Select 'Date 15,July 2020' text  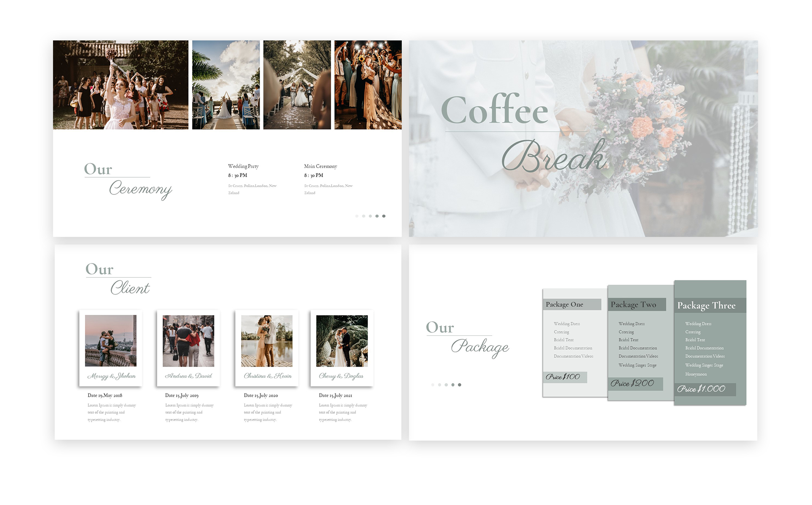point(261,396)
